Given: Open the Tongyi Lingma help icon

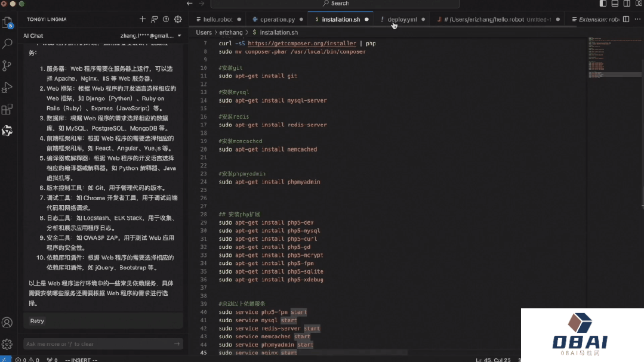Looking at the screenshot, I should point(166,19).
